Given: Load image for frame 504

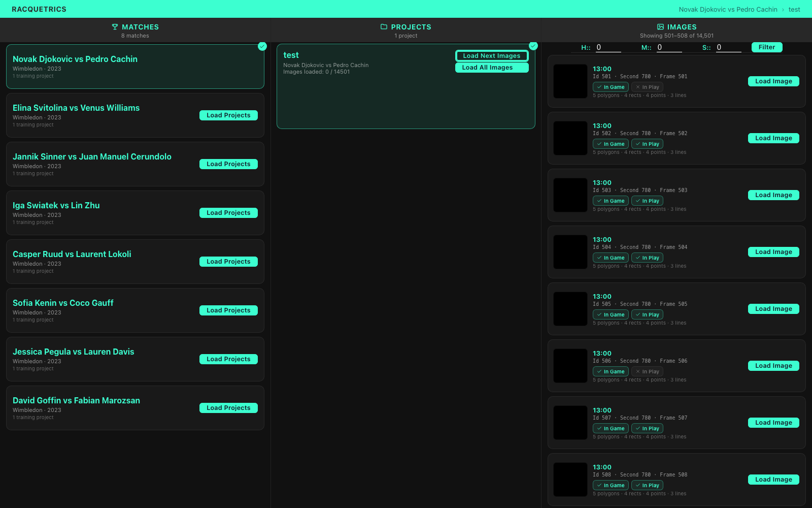Looking at the screenshot, I should pyautogui.click(x=773, y=252).
